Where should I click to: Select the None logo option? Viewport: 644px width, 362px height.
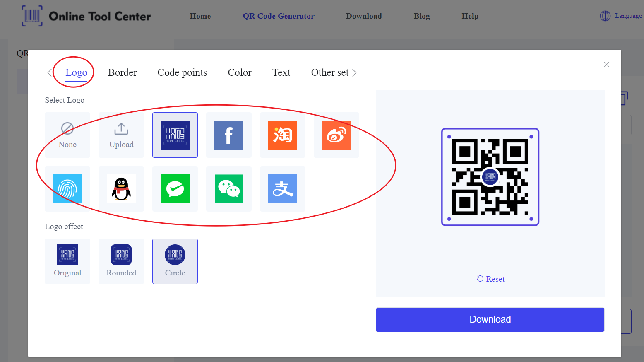coord(67,135)
